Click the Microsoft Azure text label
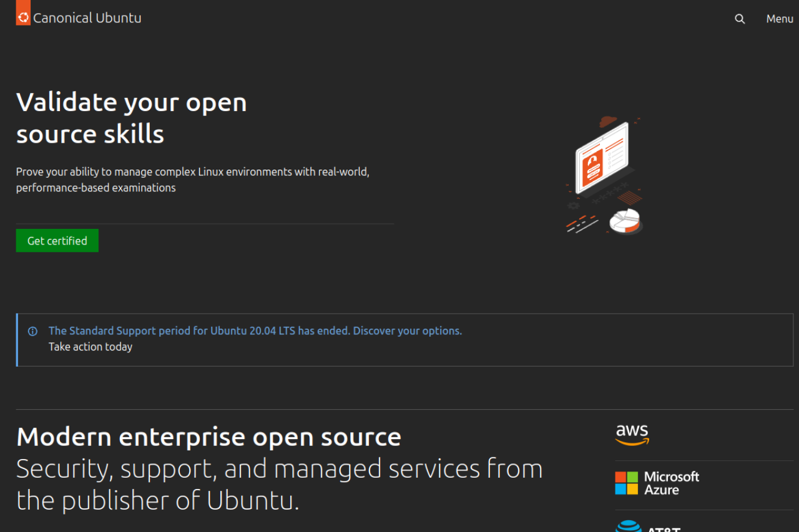The height and width of the screenshot is (532, 799). point(671,483)
